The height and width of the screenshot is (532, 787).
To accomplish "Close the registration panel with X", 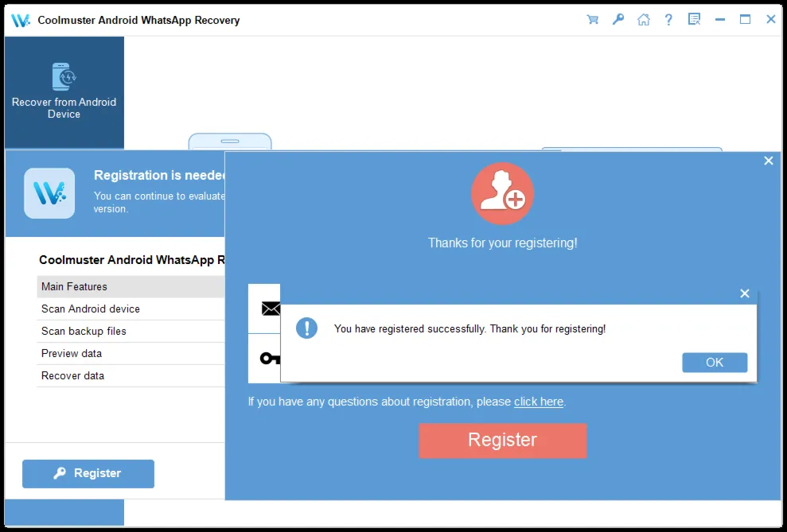I will coord(769,161).
